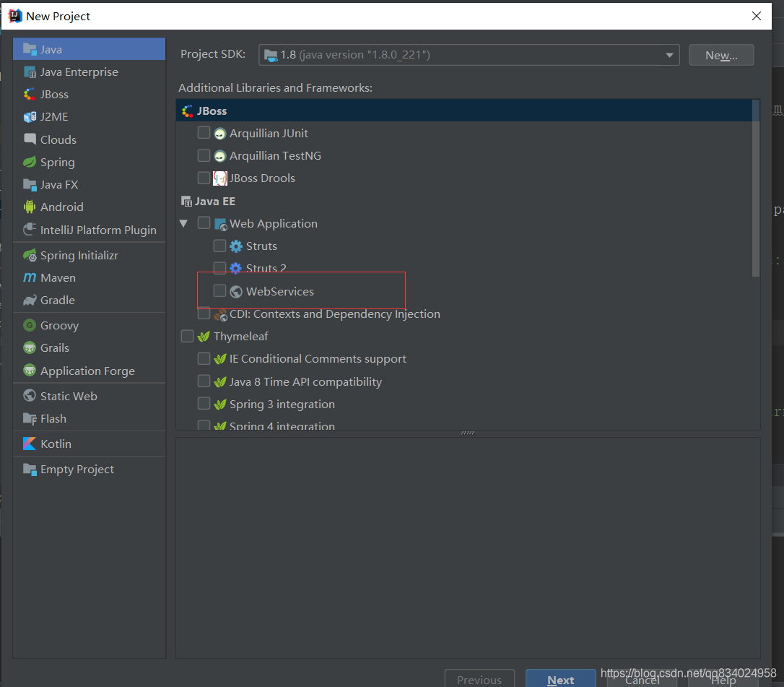Click the IntelliJ Platform Plugin icon
The image size is (784, 687).
[x=30, y=230]
